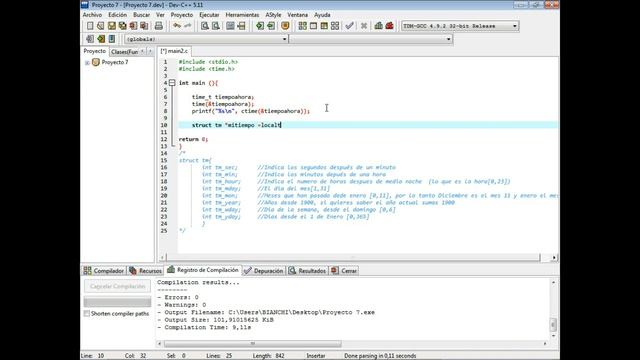Open the Archivo menu
Screen dimensions: 640x360
(92, 15)
